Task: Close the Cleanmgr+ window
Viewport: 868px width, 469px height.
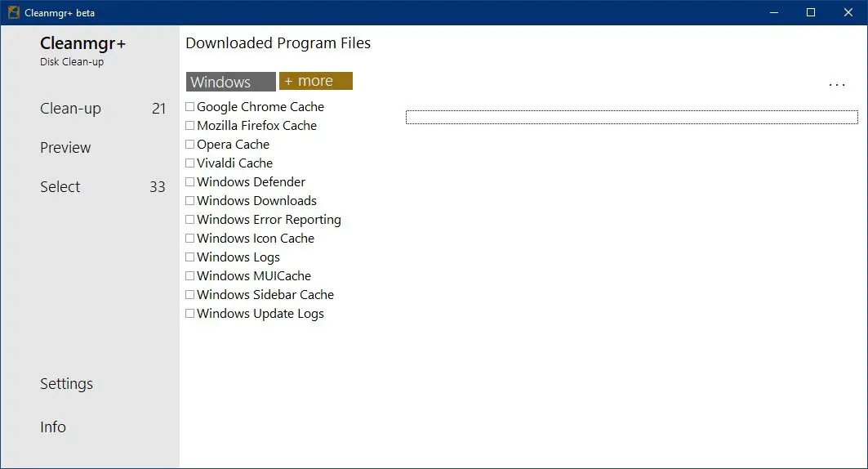Action: click(x=848, y=12)
